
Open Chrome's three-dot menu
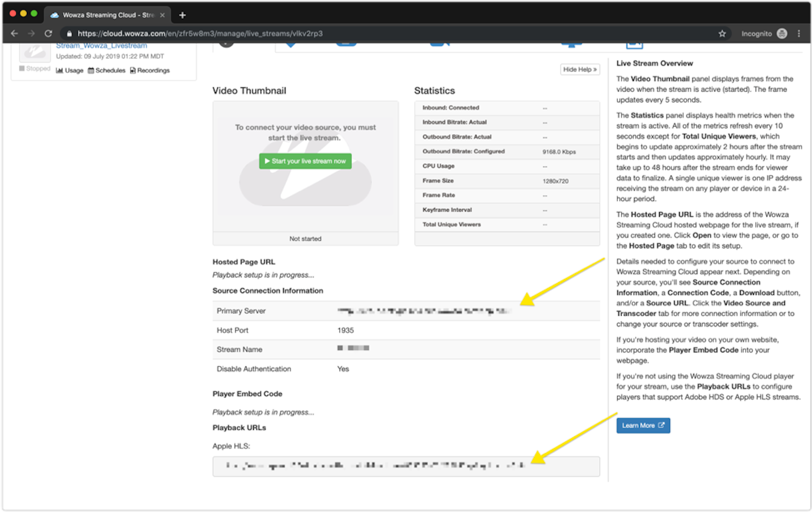798,33
